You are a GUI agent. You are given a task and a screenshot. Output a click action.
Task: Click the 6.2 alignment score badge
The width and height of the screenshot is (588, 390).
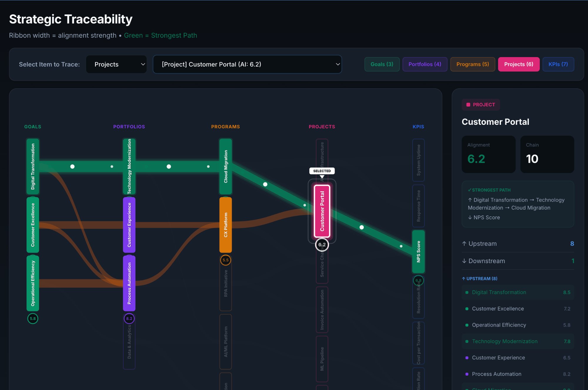pyautogui.click(x=322, y=244)
